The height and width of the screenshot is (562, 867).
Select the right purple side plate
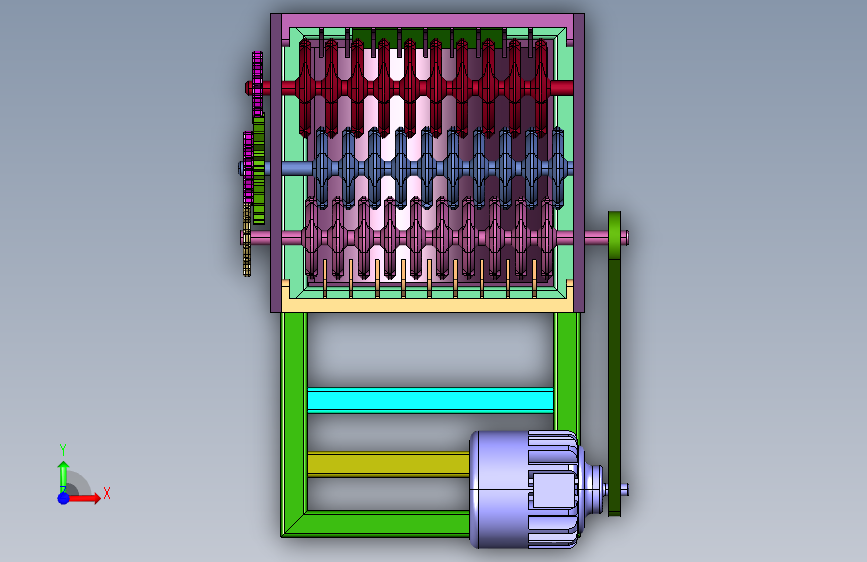(579, 163)
